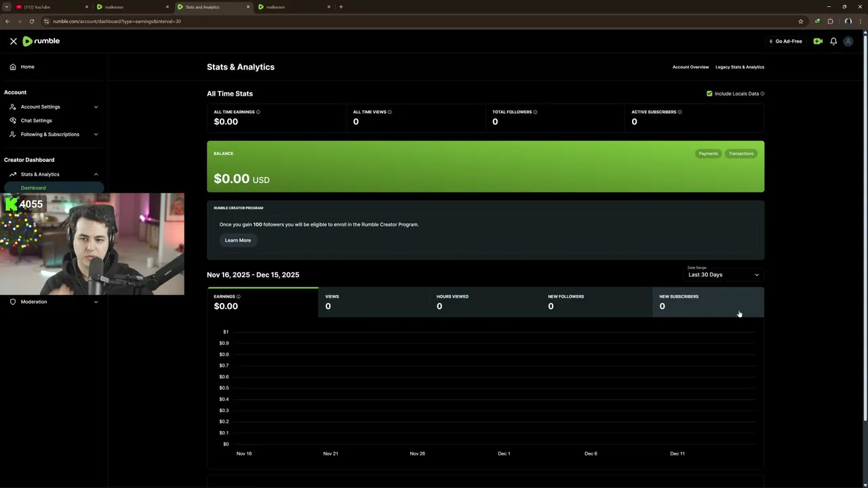The height and width of the screenshot is (488, 868).
Task: Click the Account Settings icon
Action: (x=13, y=107)
